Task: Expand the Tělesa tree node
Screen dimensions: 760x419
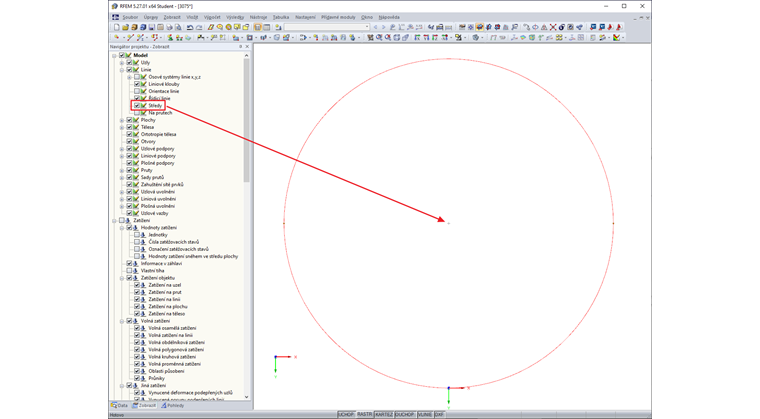Action: 122,127
